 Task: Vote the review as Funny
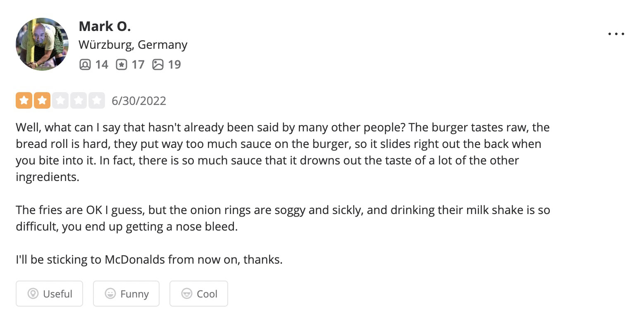[126, 294]
